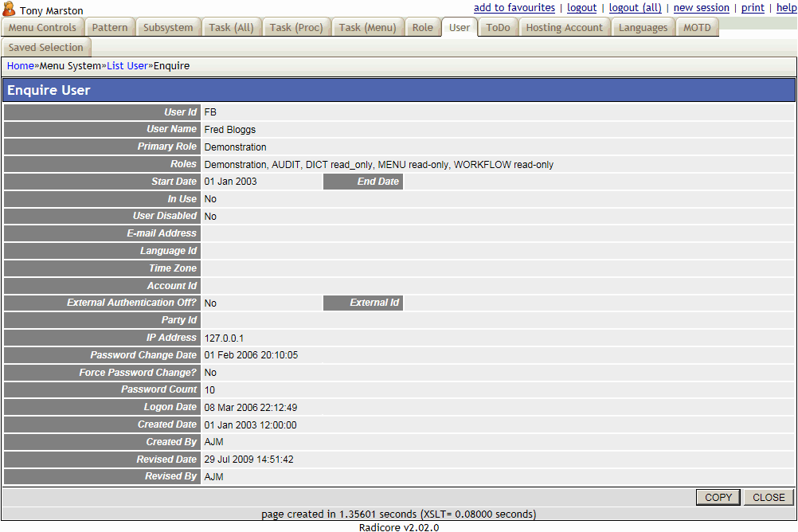Image resolution: width=798 pixels, height=532 pixels.
Task: Go Home using the breadcrumb trail
Action: click(x=20, y=65)
